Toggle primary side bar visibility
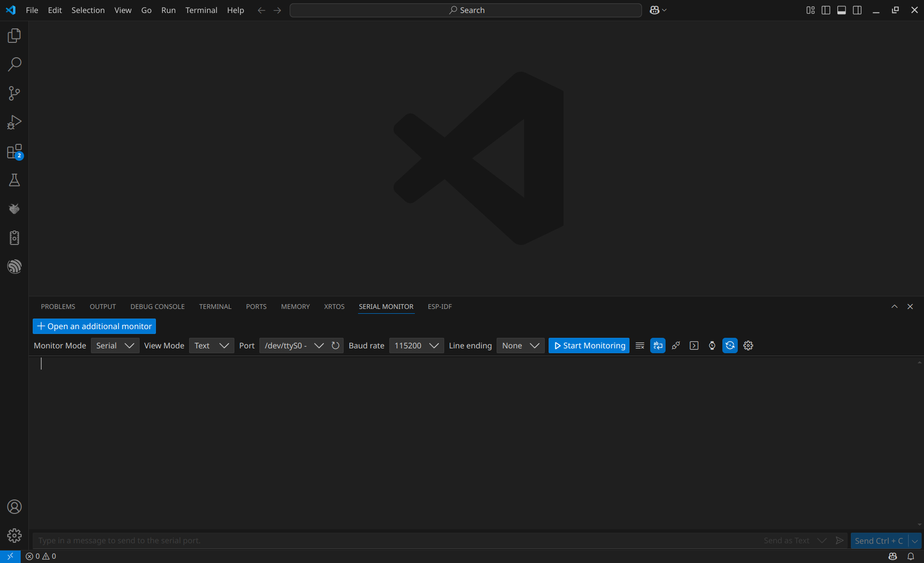The height and width of the screenshot is (563, 924). pos(826,10)
